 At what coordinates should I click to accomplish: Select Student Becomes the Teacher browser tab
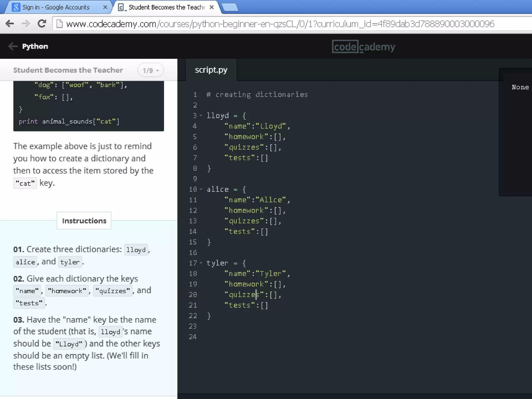coord(167,7)
